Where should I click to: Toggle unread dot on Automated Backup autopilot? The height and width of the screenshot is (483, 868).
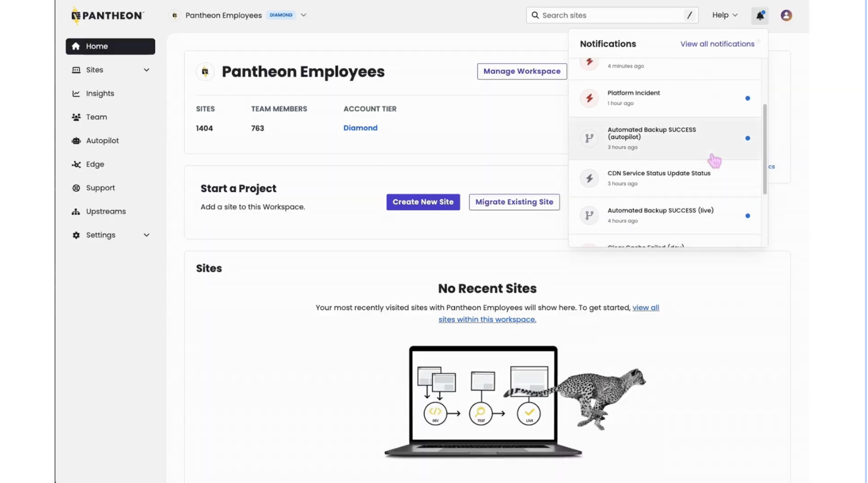pyautogui.click(x=747, y=138)
